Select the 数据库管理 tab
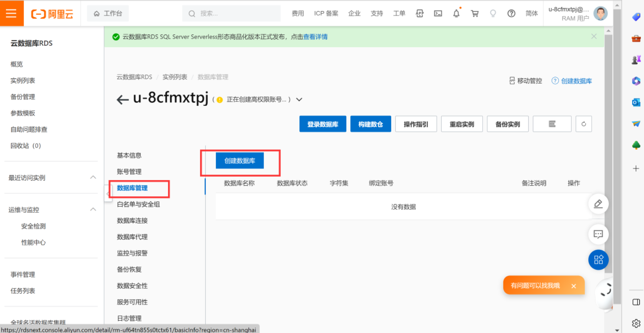This screenshot has height=333, width=644. (x=132, y=188)
